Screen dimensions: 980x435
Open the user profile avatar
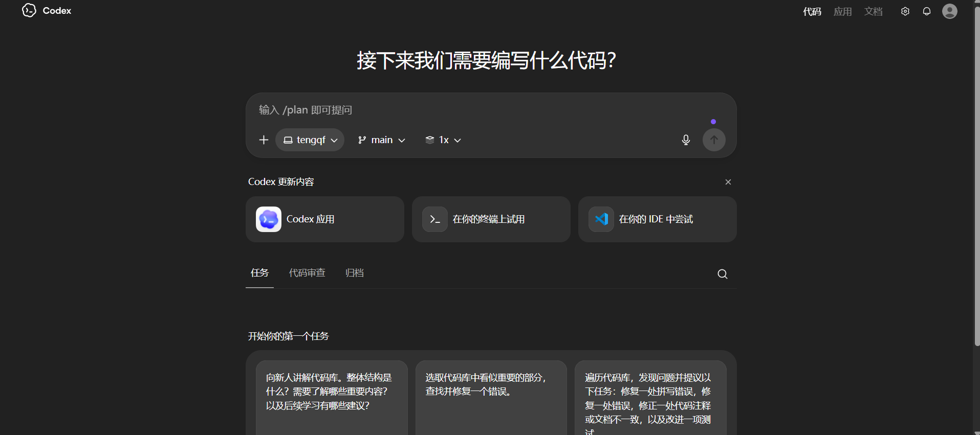(x=950, y=11)
